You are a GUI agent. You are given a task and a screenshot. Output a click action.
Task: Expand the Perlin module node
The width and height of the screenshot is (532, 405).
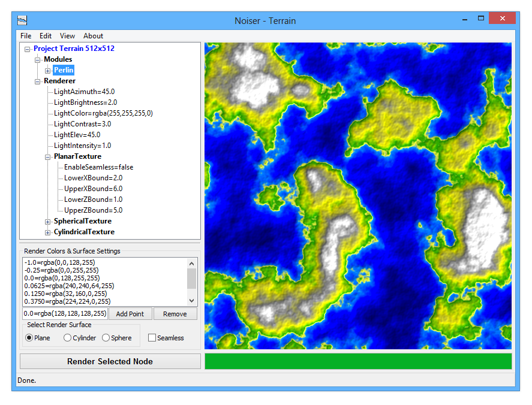tap(48, 71)
